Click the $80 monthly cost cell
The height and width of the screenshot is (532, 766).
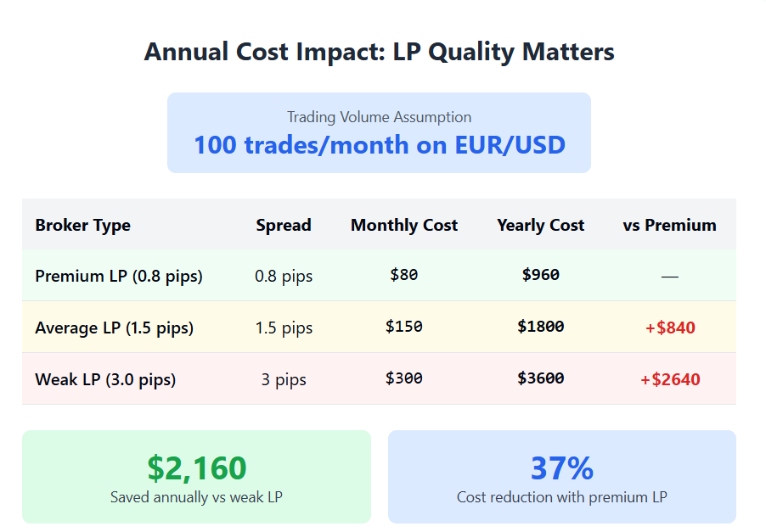point(404,275)
